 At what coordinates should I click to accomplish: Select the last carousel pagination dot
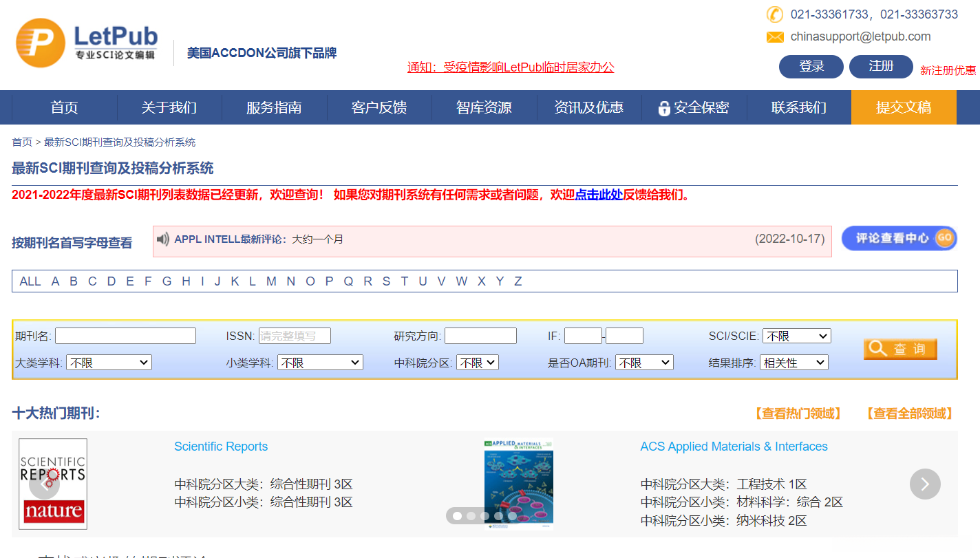512,516
